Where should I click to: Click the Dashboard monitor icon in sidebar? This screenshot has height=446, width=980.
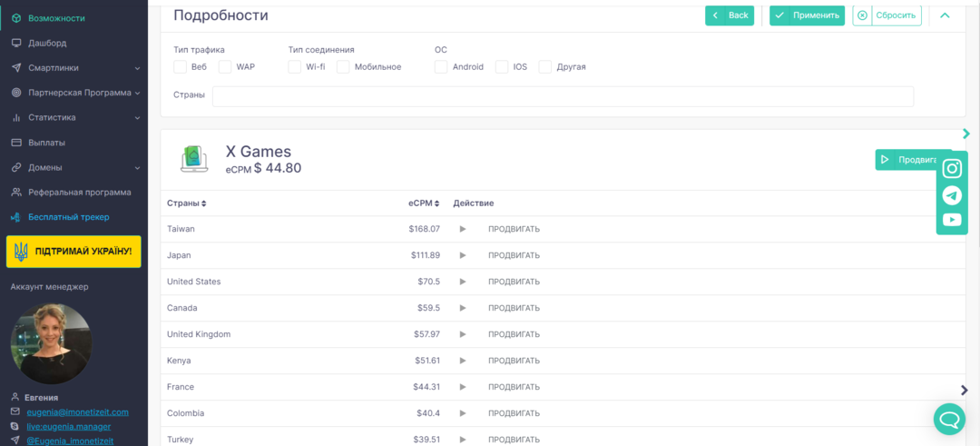point(16,43)
